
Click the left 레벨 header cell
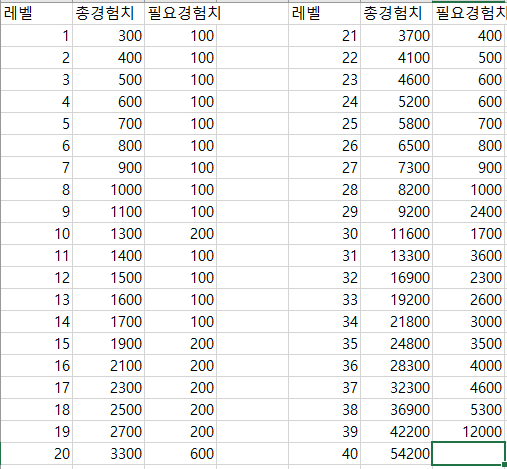tap(37, 14)
